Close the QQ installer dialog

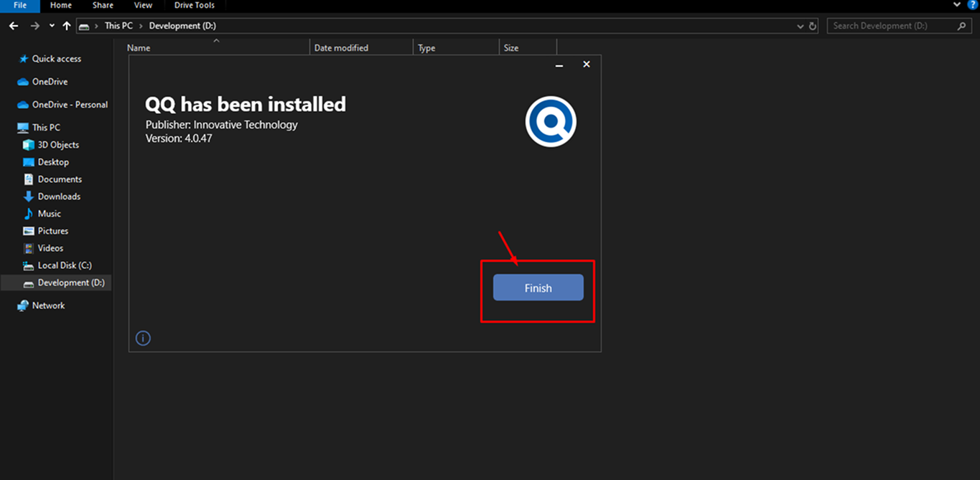(x=587, y=64)
